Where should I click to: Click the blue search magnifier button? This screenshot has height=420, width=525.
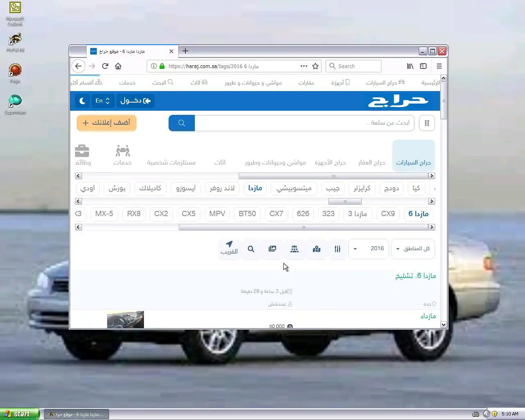pyautogui.click(x=182, y=123)
